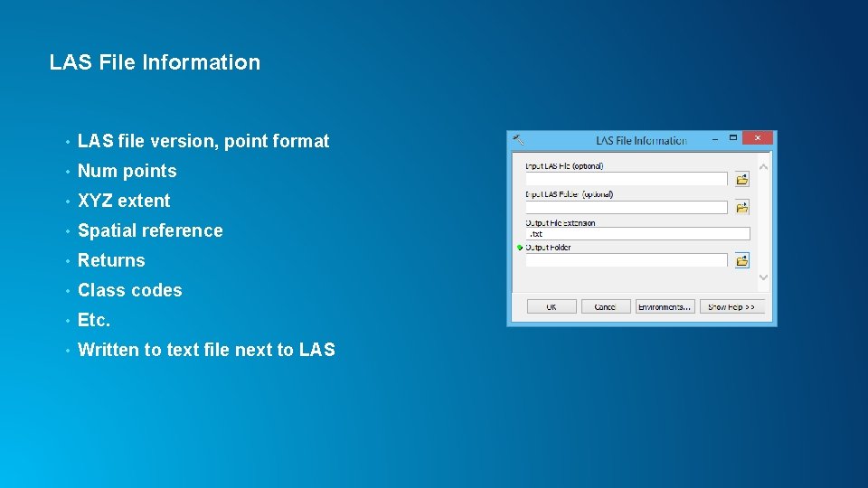The image size is (868, 488).
Task: Click the scroll up arrow in dialog
Action: tap(763, 166)
